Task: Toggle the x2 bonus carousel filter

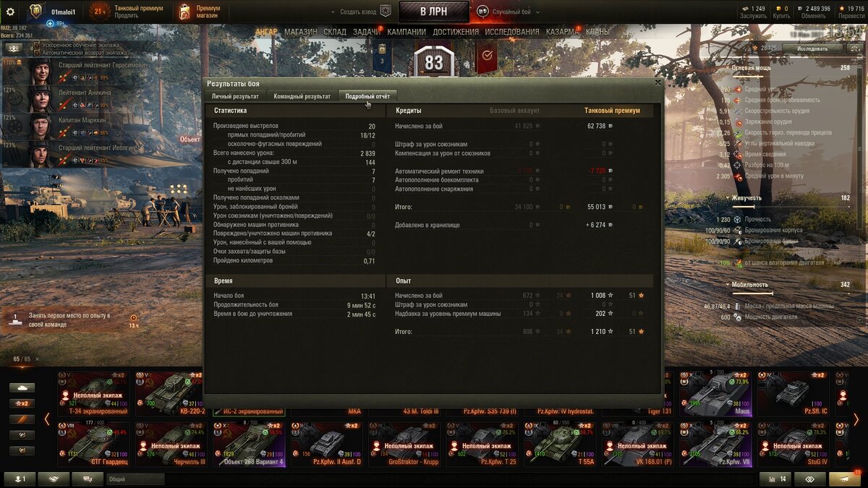Action: [22, 403]
